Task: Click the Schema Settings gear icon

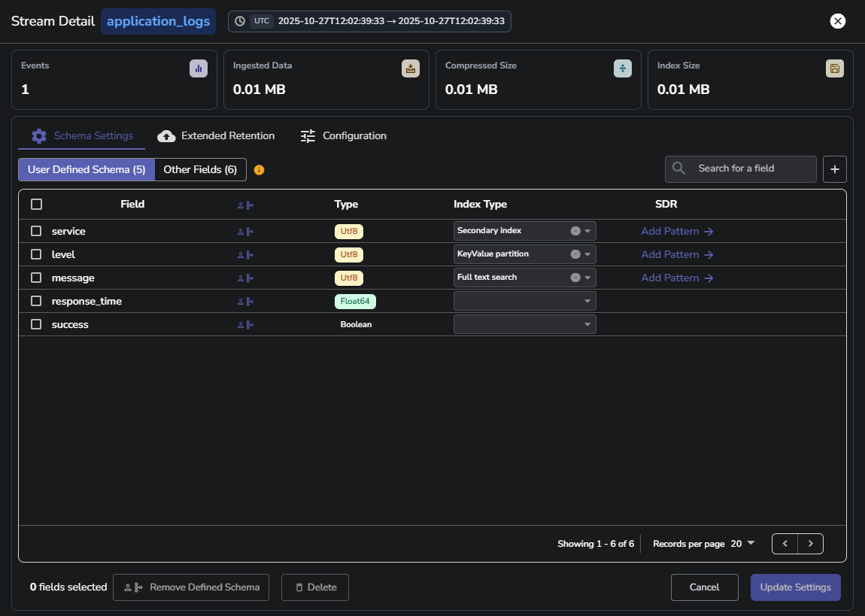Action: 39,135
